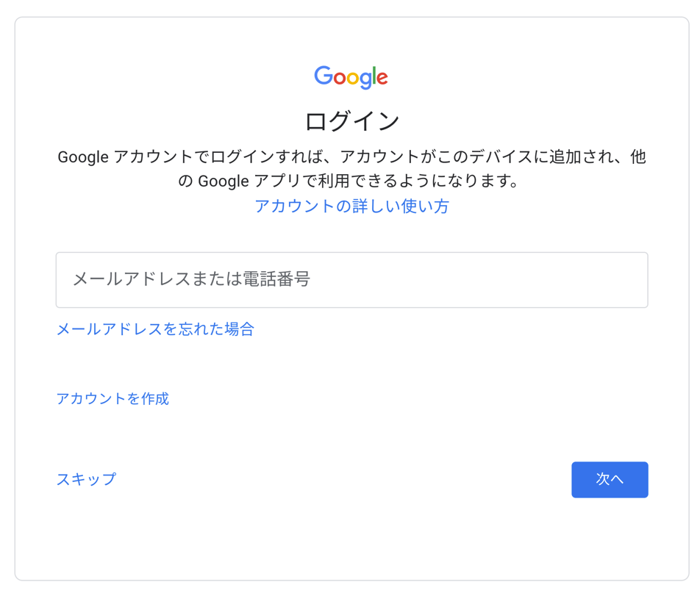Click the blue capital G in logo

pos(322,75)
